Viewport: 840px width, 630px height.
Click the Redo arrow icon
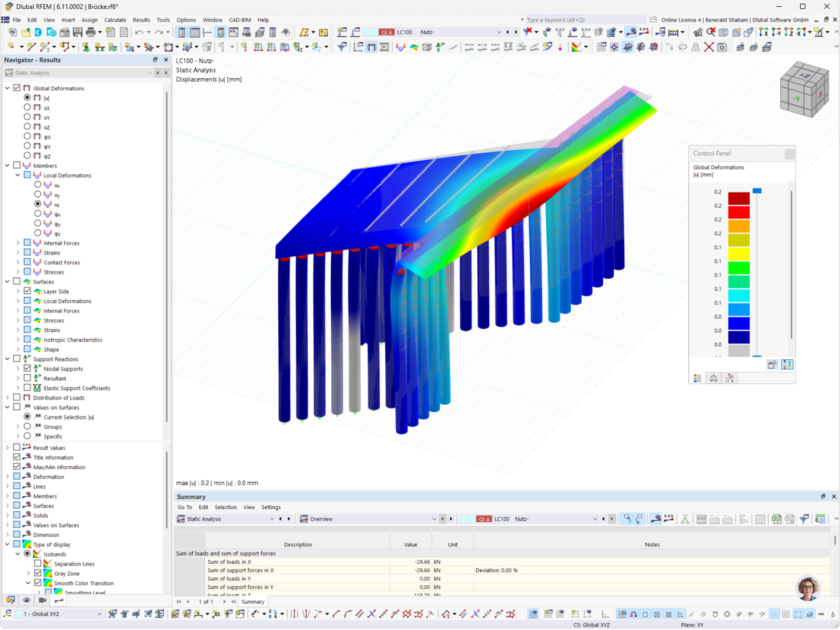[x=158, y=33]
